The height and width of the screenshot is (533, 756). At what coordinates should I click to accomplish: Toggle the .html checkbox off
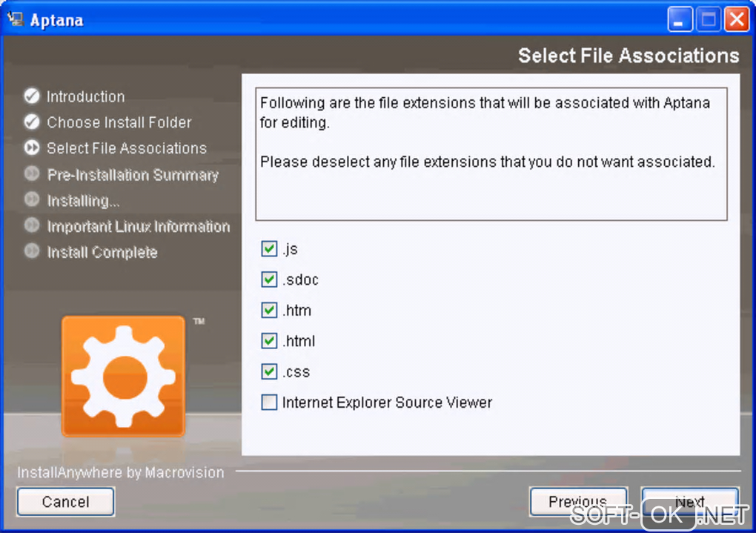coord(269,341)
